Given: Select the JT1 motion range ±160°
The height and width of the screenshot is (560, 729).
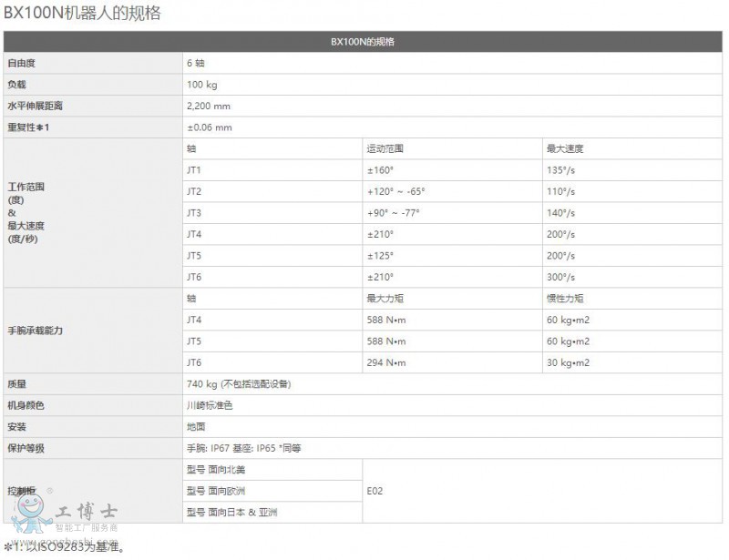Looking at the screenshot, I should click(x=380, y=169).
